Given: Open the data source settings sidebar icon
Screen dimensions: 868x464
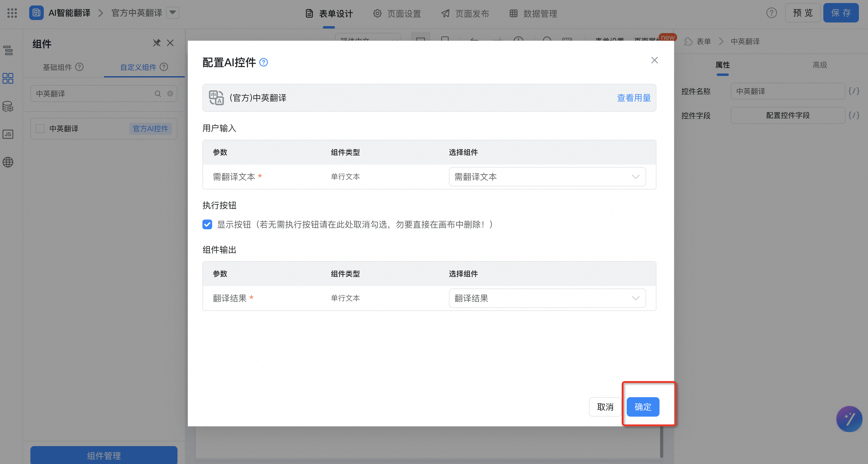Looking at the screenshot, I should tap(8, 106).
